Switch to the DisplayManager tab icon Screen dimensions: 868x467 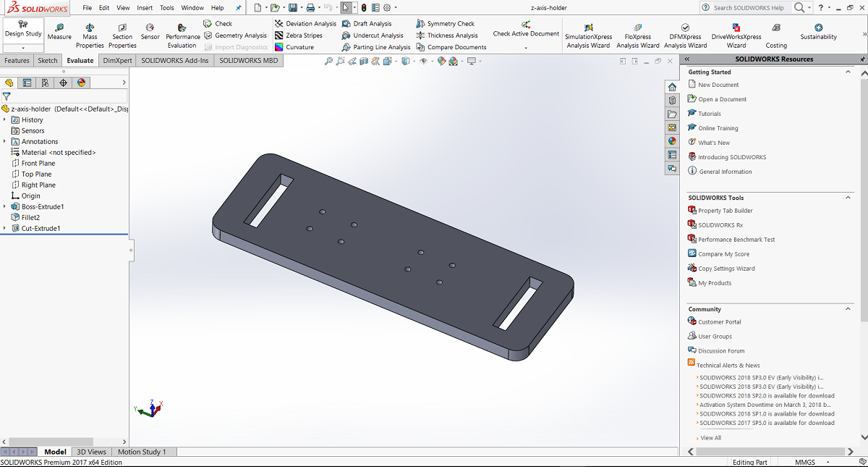click(81, 83)
